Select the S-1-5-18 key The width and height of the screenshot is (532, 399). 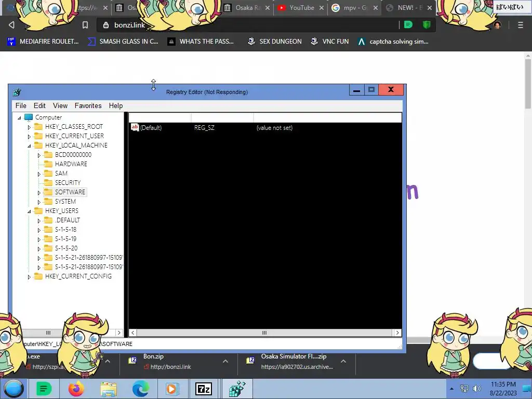tap(66, 229)
